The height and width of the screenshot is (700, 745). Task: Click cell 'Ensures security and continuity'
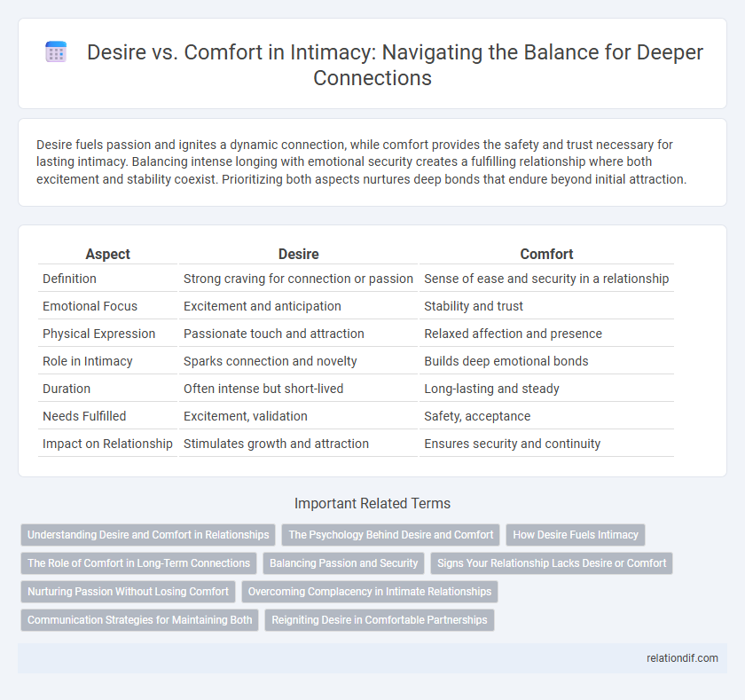coord(513,444)
